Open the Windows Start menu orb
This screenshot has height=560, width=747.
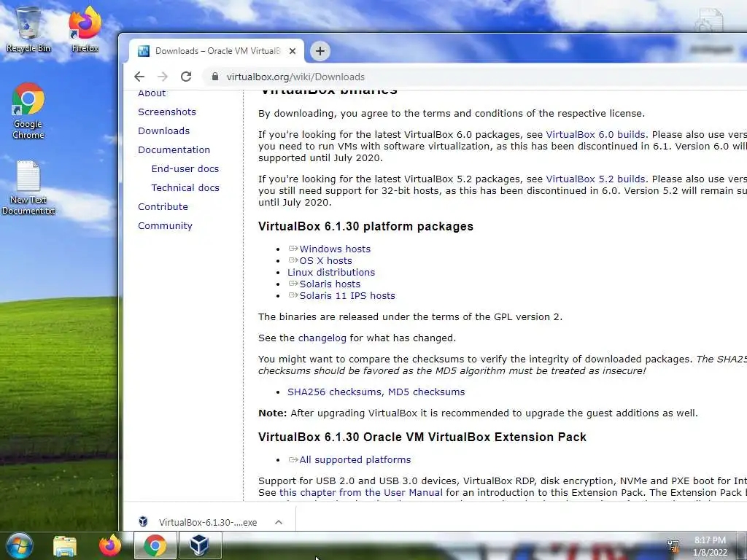point(18,545)
